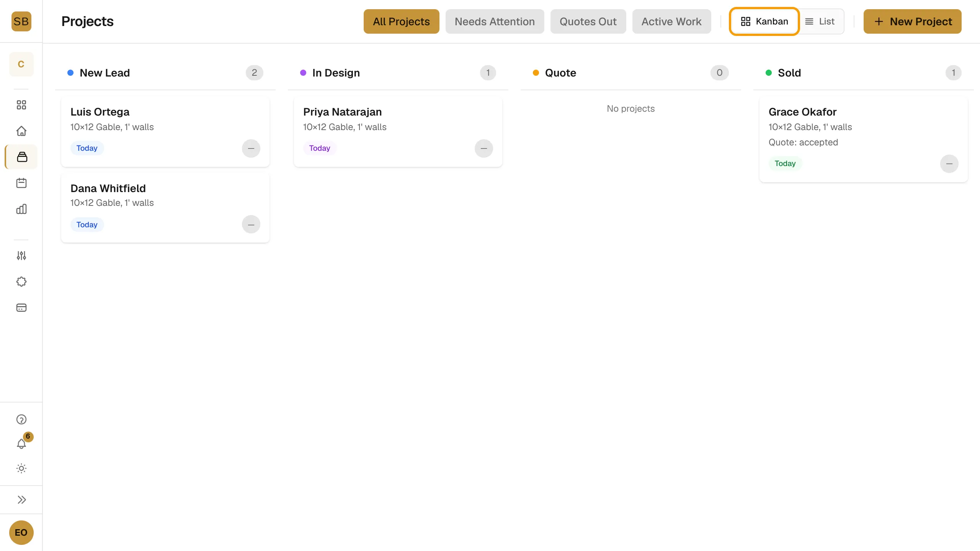The width and height of the screenshot is (980, 551).
Task: Open the notifications bell with 6 badge
Action: pyautogui.click(x=21, y=444)
